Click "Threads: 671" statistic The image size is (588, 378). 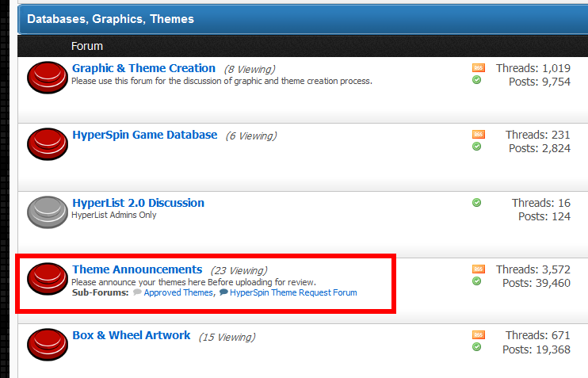click(538, 335)
